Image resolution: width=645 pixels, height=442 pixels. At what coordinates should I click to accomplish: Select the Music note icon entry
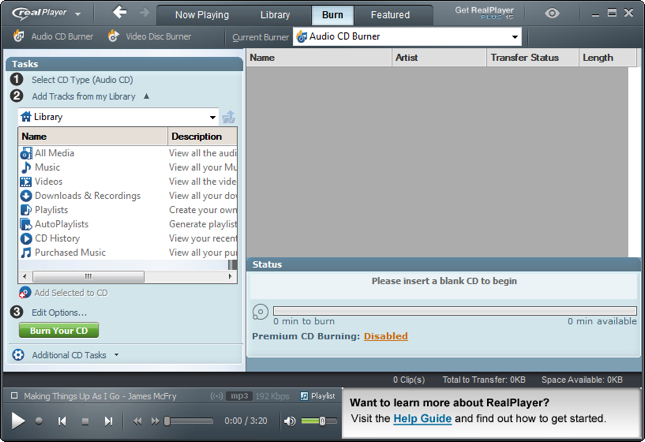26,167
